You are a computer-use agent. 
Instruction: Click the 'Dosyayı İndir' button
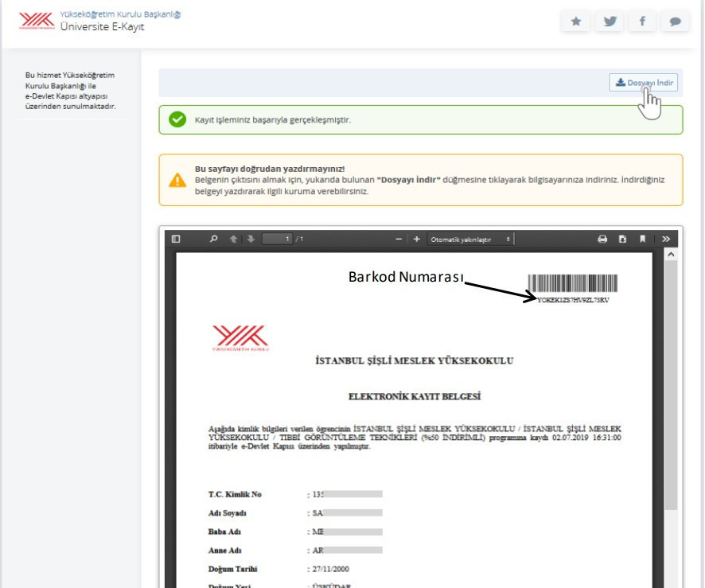coord(644,83)
